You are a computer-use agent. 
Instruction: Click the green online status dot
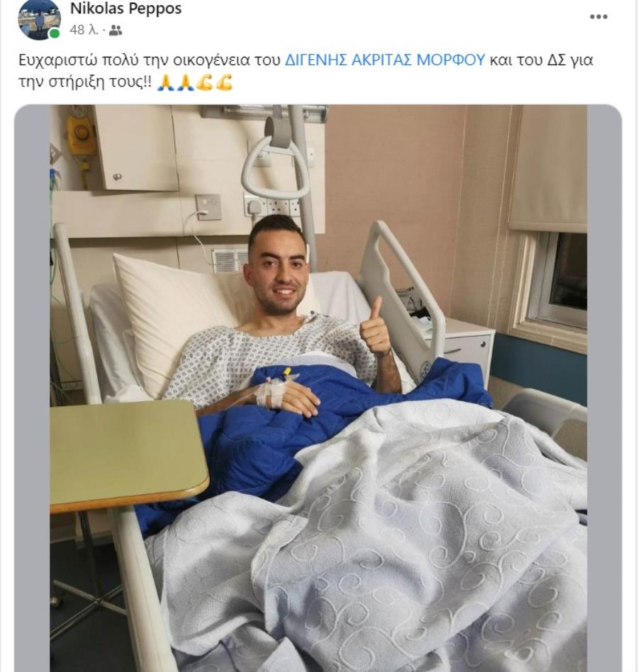[x=55, y=33]
